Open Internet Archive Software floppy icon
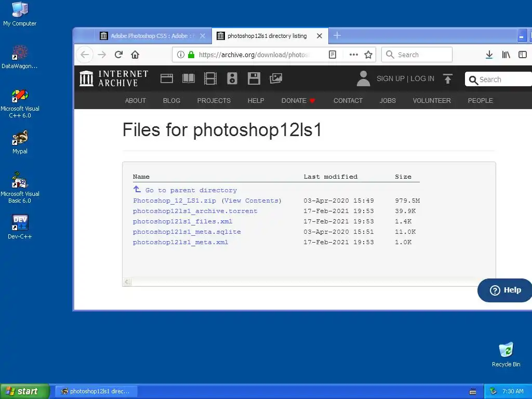The image size is (532, 399). tap(254, 78)
